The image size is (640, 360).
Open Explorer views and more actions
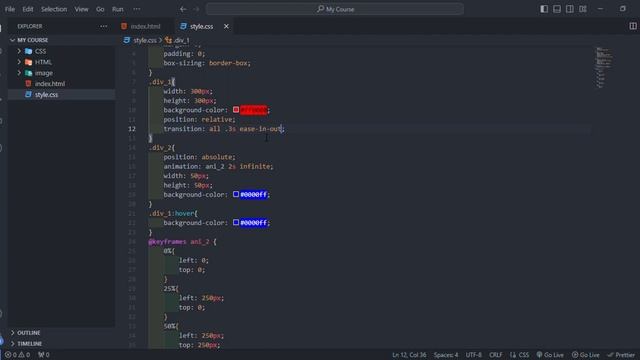104,26
